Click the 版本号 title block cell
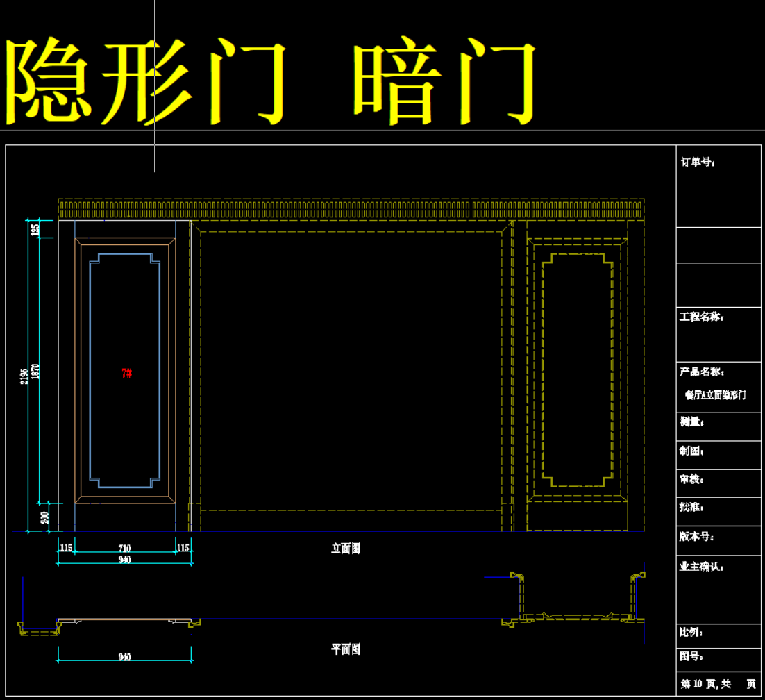Screen dimensions: 765x700 (x=696, y=536)
